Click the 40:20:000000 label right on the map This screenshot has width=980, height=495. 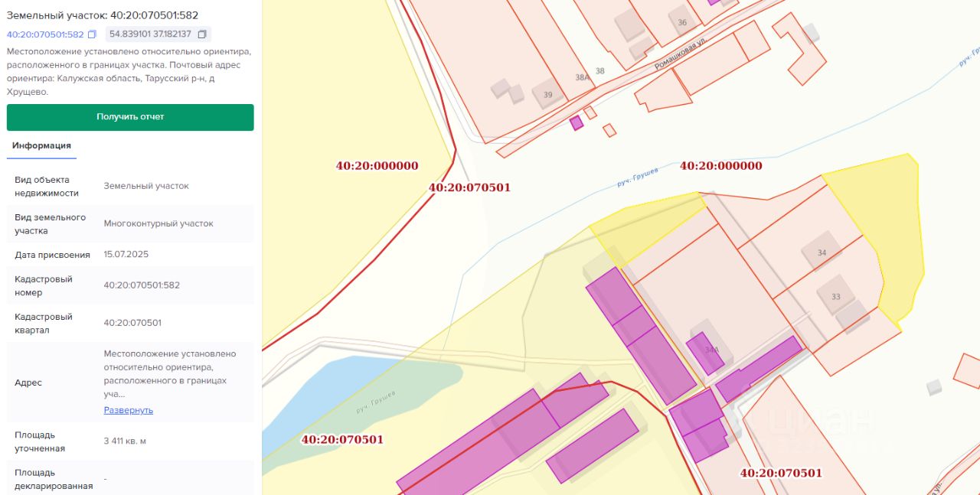pyautogui.click(x=721, y=165)
